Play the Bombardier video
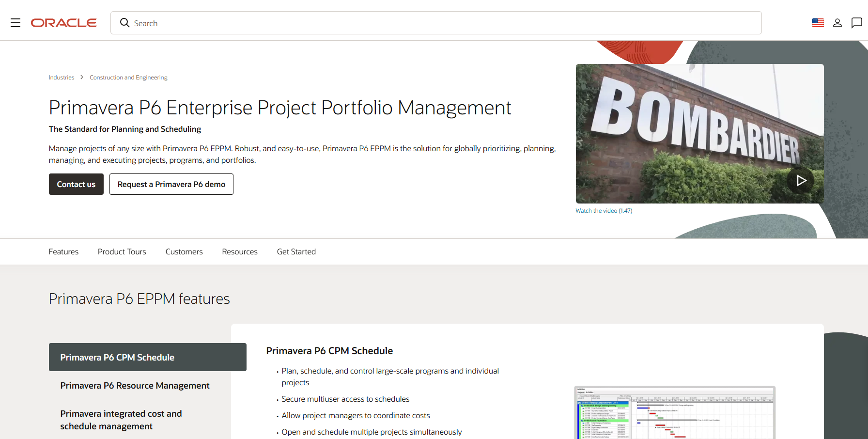Screen dimensions: 868x439 (x=801, y=180)
